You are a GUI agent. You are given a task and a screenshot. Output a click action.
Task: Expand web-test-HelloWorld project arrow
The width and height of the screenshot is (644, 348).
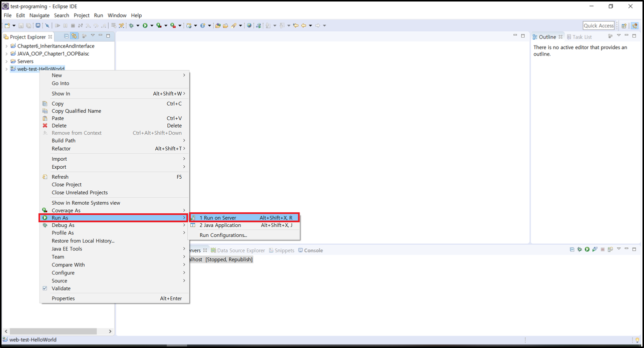point(7,69)
